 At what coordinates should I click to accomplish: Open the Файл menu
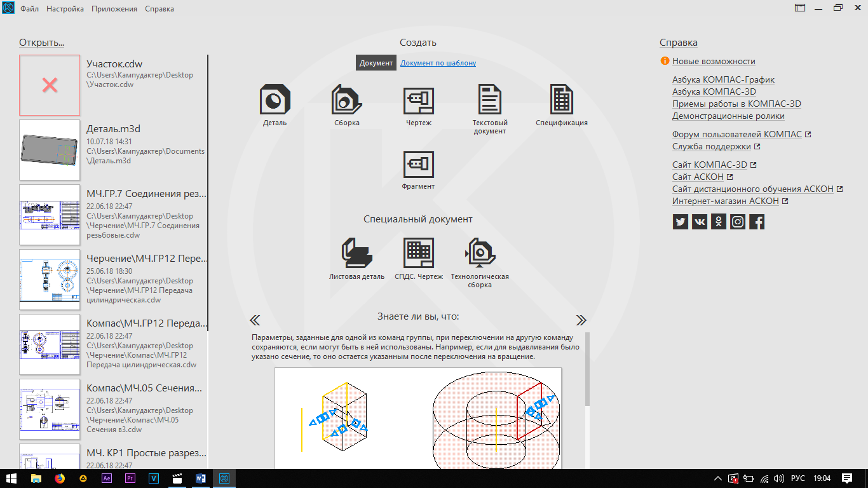29,9
